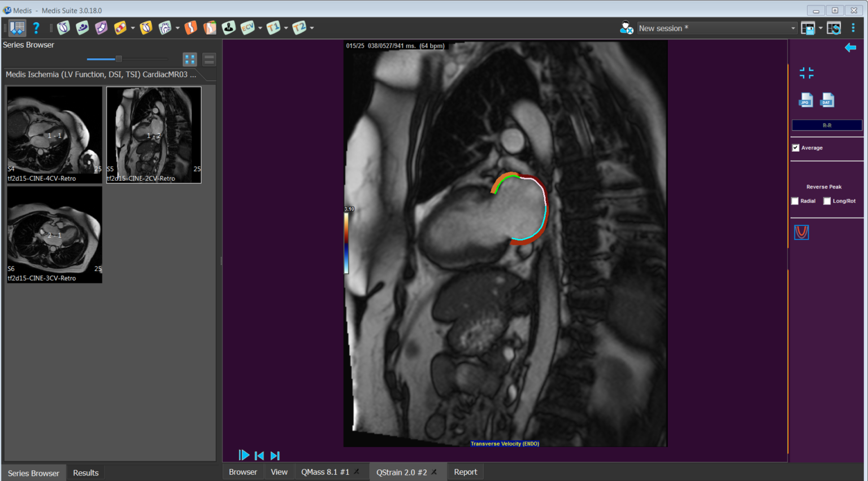Open the help question mark icon
This screenshot has width=868, height=481.
pyautogui.click(x=36, y=28)
